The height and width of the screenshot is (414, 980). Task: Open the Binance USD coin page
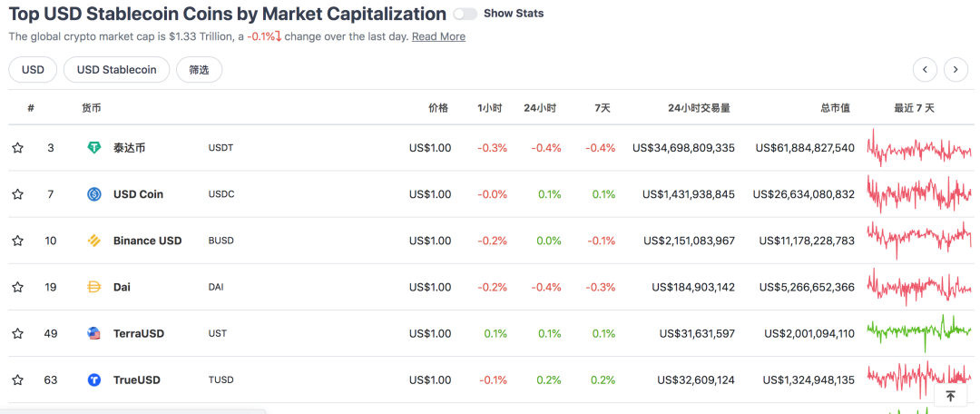pyautogui.click(x=147, y=241)
